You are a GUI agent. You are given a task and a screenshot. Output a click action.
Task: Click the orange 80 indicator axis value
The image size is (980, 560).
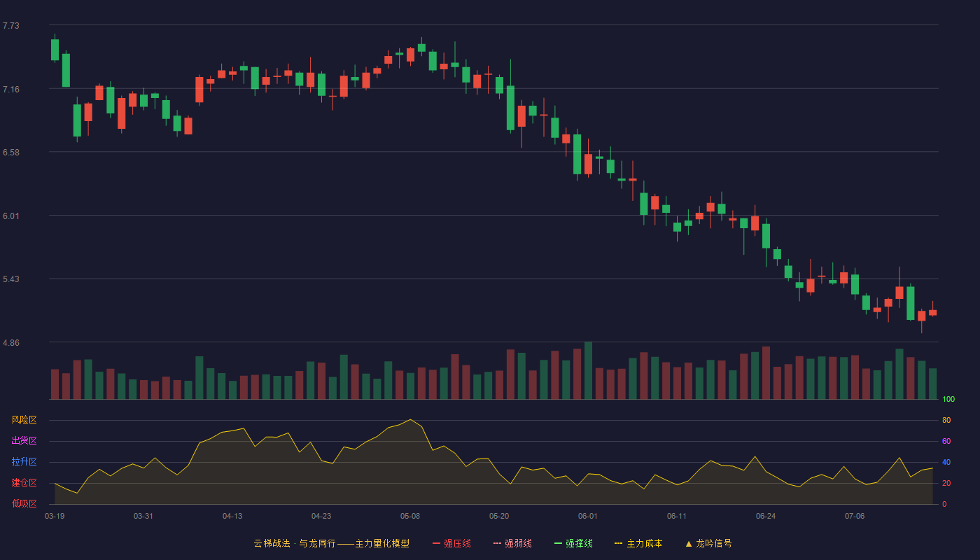click(946, 421)
